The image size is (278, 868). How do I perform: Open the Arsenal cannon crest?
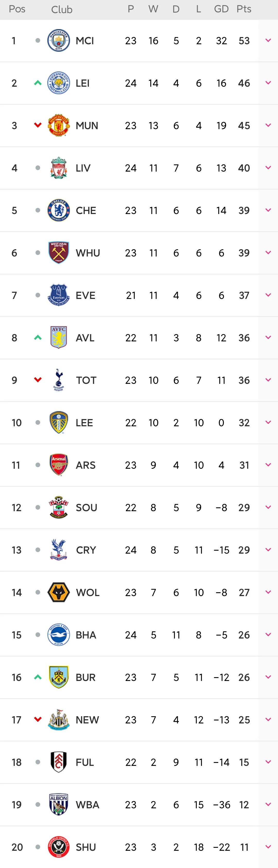coord(59,465)
